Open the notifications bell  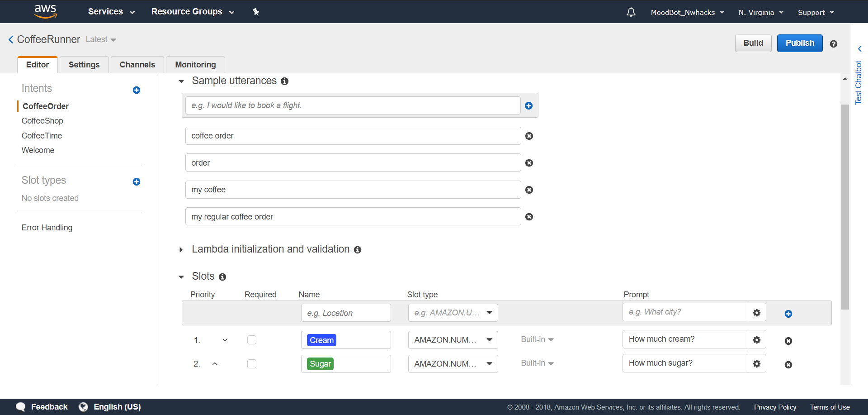click(631, 12)
